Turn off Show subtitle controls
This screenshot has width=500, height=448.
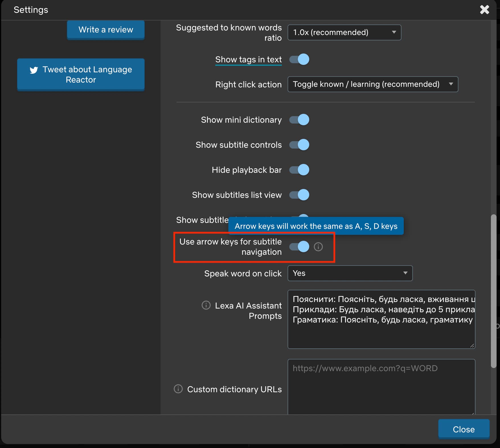pyautogui.click(x=299, y=145)
